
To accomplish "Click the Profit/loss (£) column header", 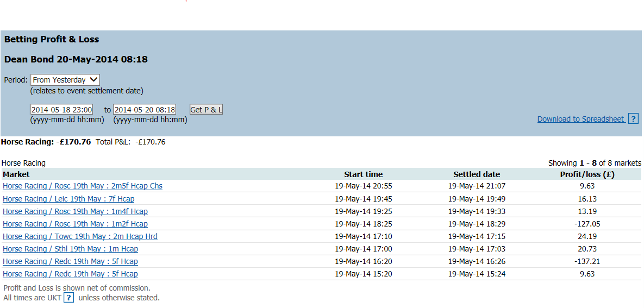I will coord(587,174).
